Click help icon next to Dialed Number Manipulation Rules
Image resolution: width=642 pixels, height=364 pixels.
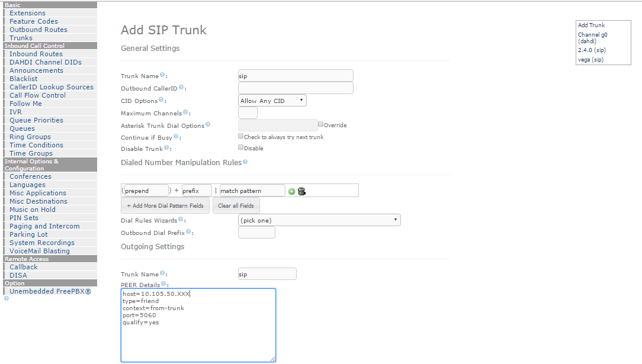[245, 162]
